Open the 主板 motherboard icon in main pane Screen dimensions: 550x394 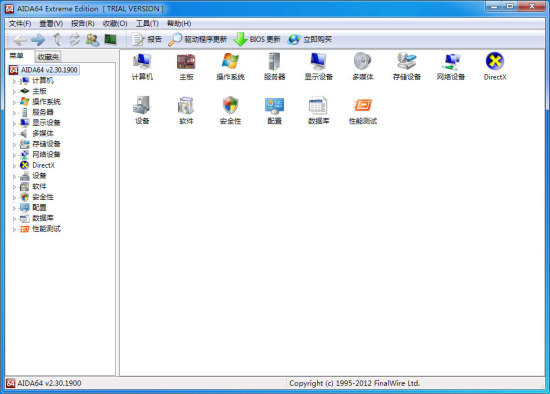click(x=186, y=62)
